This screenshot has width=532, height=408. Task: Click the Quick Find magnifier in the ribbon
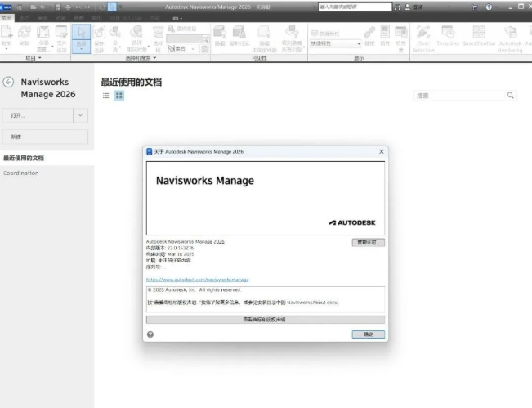205,39
